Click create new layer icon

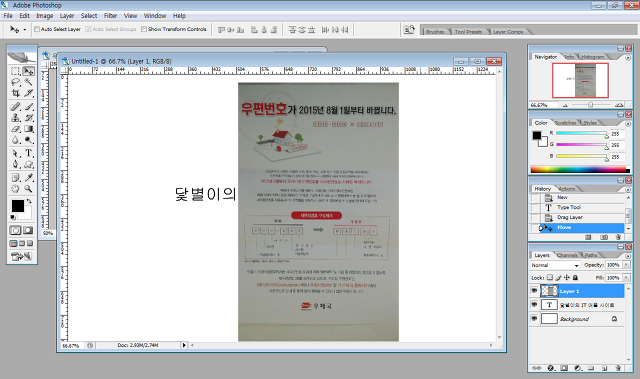point(604,368)
